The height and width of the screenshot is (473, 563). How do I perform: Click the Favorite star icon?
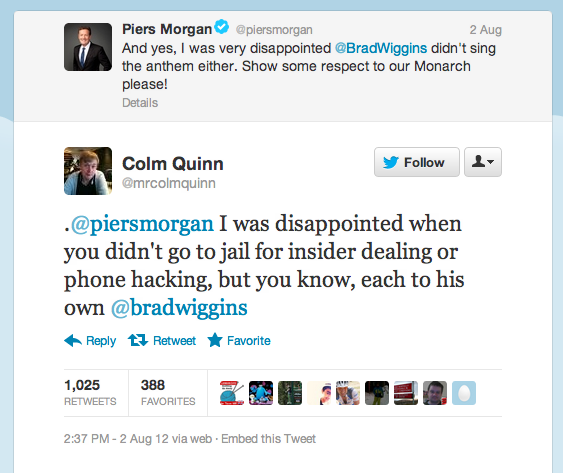(x=215, y=340)
